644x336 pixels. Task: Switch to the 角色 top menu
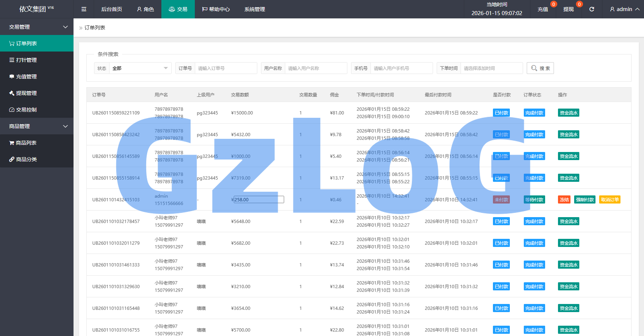[145, 9]
